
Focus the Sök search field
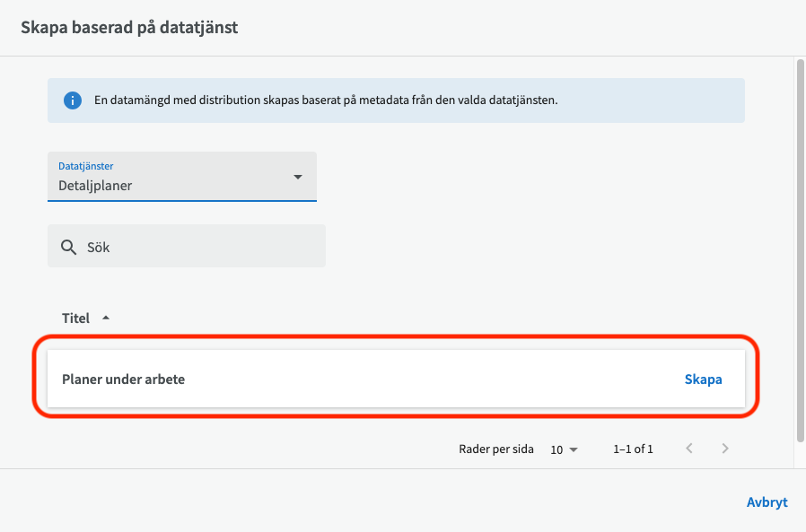pyautogui.click(x=197, y=247)
